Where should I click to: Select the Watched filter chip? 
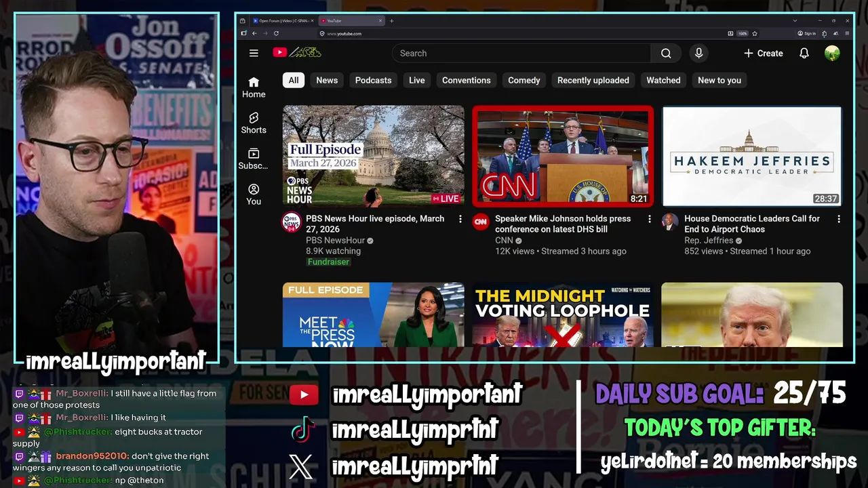pyautogui.click(x=663, y=80)
